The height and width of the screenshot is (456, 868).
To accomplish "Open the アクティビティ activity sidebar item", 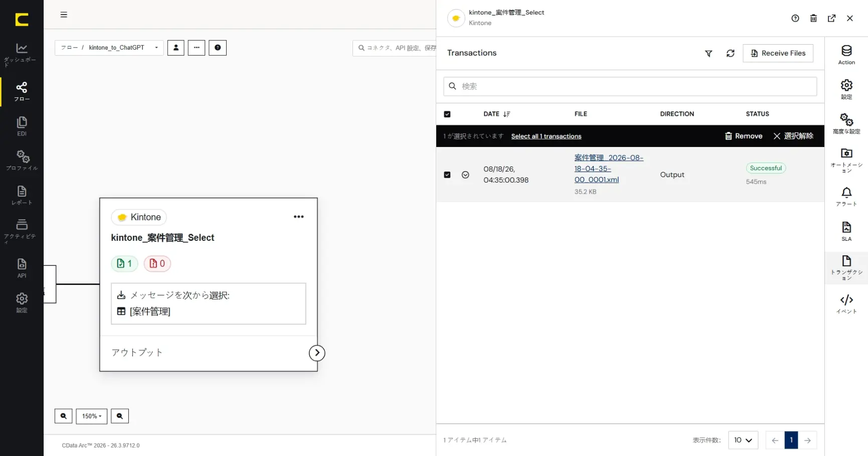I will tap(22, 231).
